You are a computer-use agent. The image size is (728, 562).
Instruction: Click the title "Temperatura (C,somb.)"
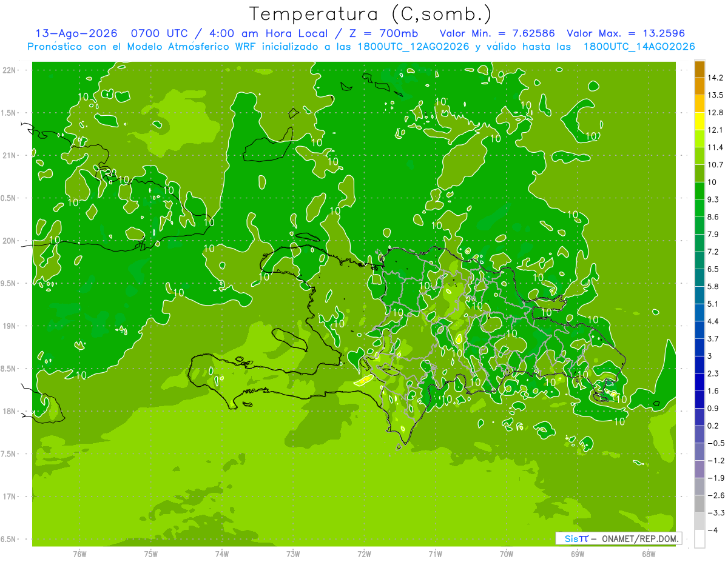tap(371, 14)
